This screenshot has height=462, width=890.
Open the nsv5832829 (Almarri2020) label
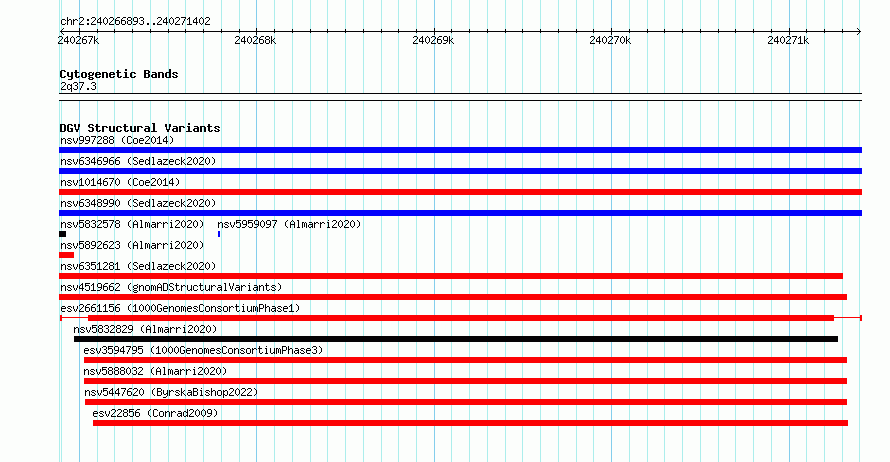145,329
